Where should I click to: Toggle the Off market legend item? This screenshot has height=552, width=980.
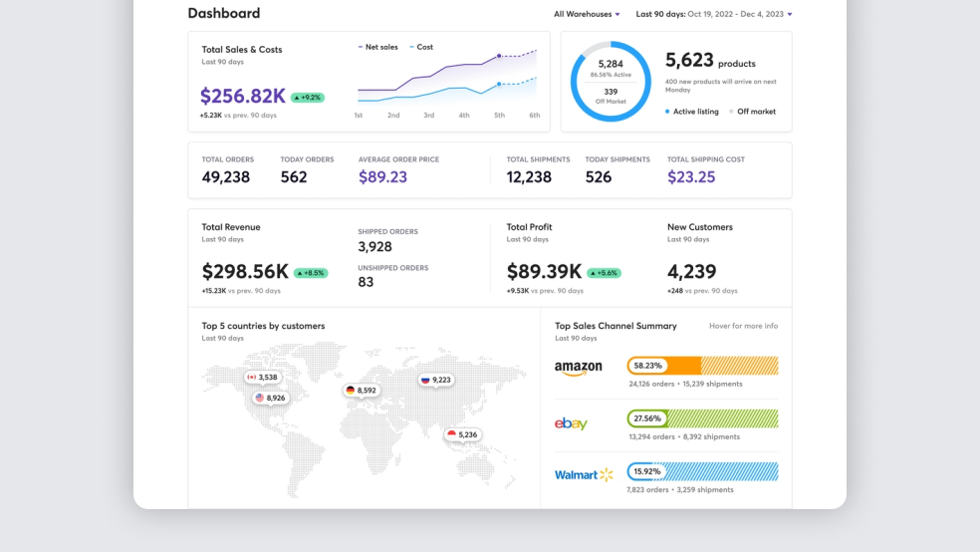point(752,112)
